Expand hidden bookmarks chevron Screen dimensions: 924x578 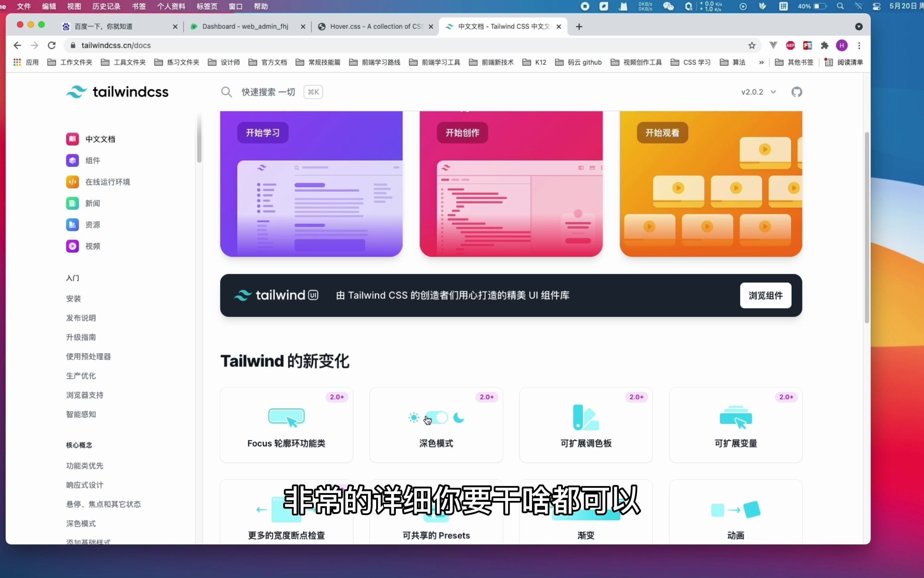click(761, 62)
